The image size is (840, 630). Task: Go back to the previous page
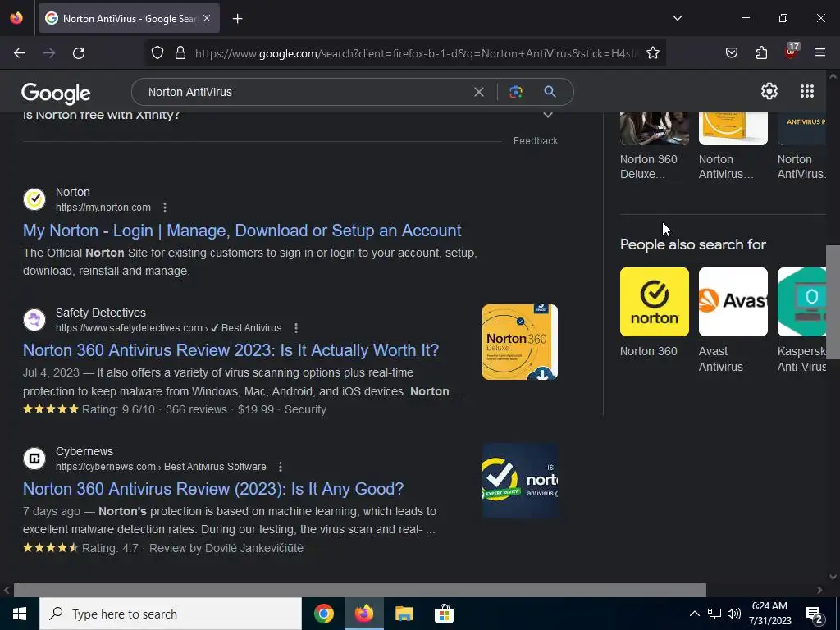[x=20, y=53]
